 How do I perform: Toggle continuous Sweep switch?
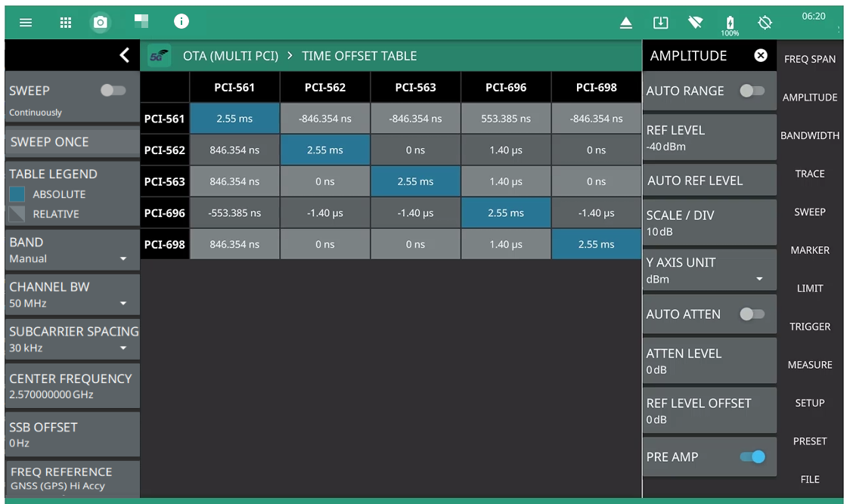[x=113, y=91]
